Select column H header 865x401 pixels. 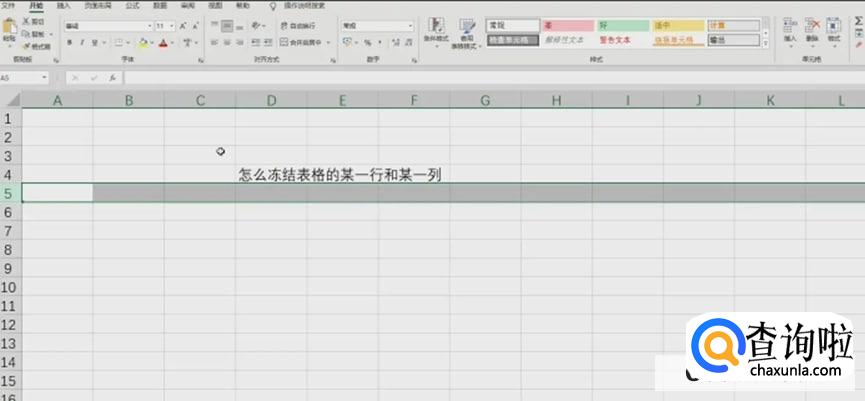tap(557, 100)
